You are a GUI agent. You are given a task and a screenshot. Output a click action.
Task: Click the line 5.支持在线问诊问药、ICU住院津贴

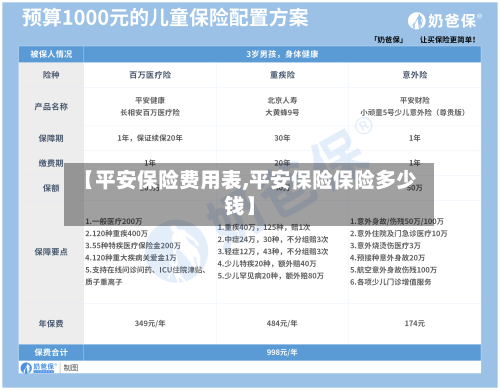[x=146, y=270]
